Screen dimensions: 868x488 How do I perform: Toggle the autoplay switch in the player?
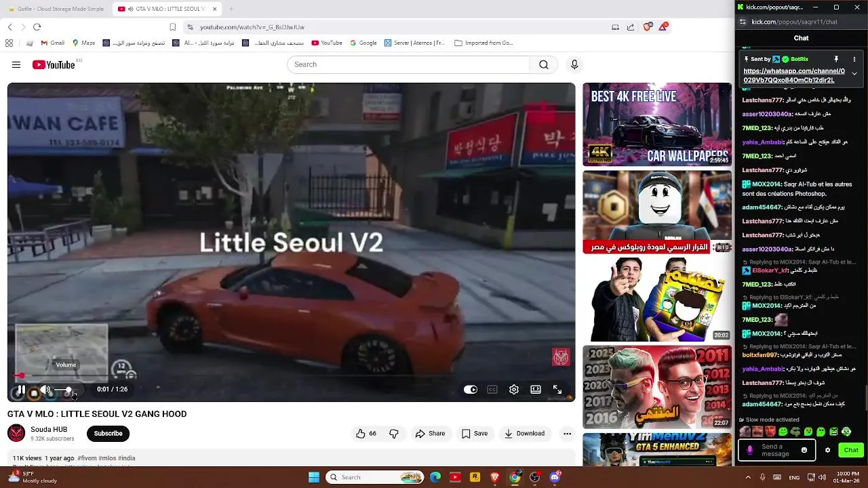471,390
